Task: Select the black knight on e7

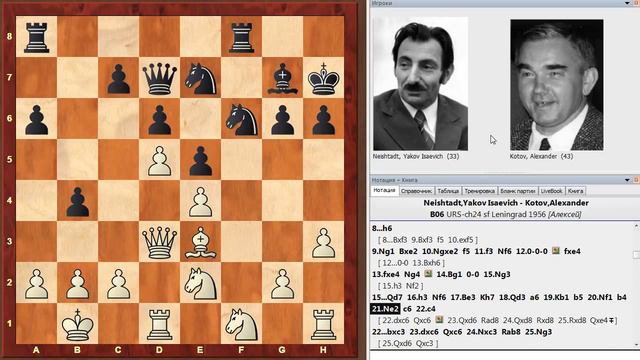Action: tap(200, 78)
